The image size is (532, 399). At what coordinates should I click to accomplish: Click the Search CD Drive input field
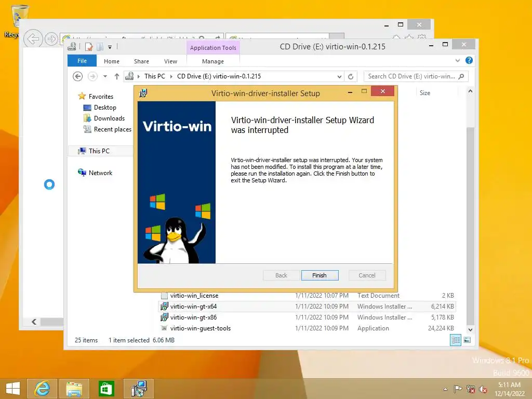tap(411, 77)
